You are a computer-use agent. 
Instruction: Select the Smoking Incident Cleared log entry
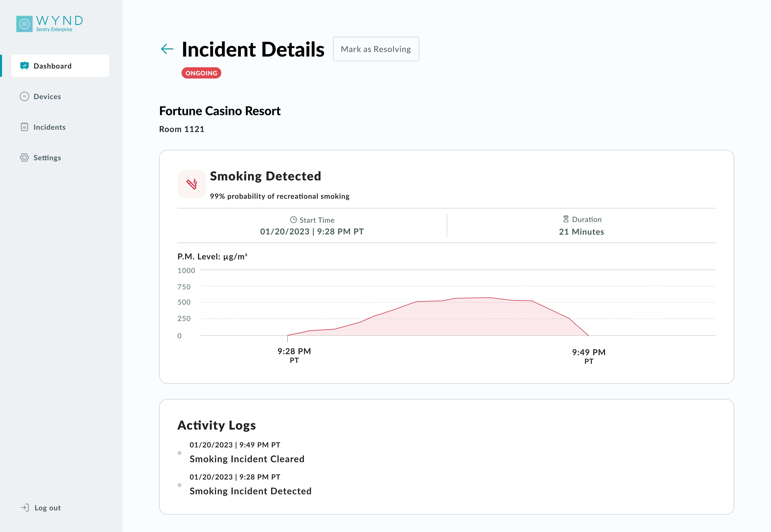coord(247,459)
